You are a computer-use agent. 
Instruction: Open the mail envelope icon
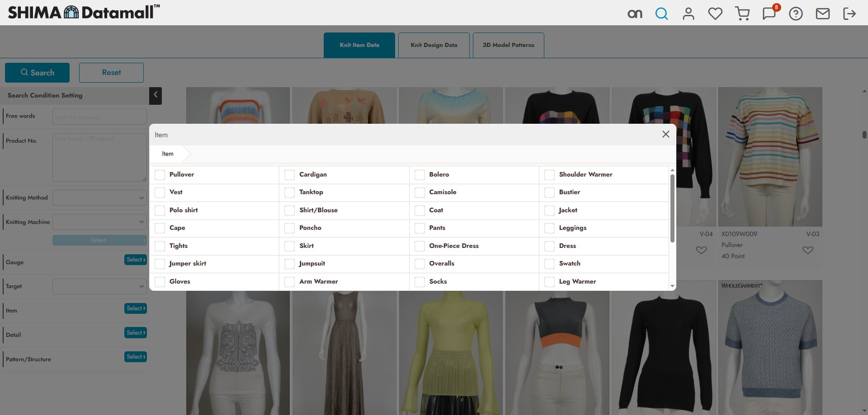(823, 13)
